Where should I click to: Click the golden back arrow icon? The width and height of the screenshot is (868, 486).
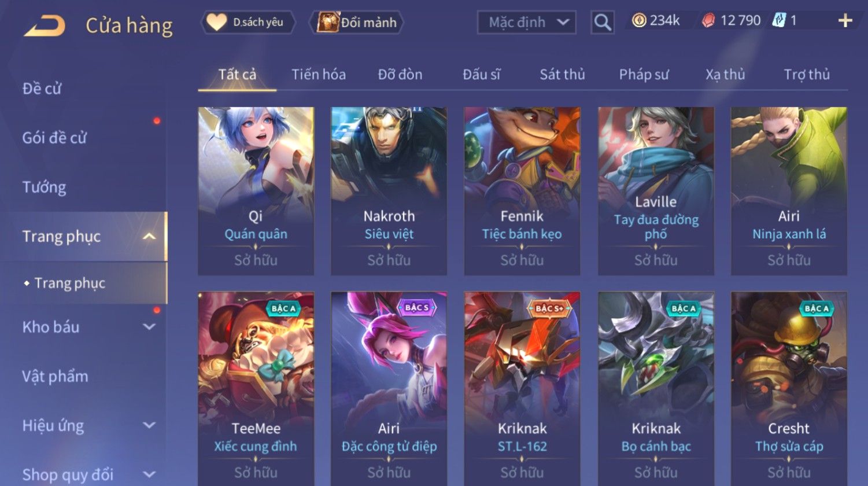pyautogui.click(x=44, y=26)
